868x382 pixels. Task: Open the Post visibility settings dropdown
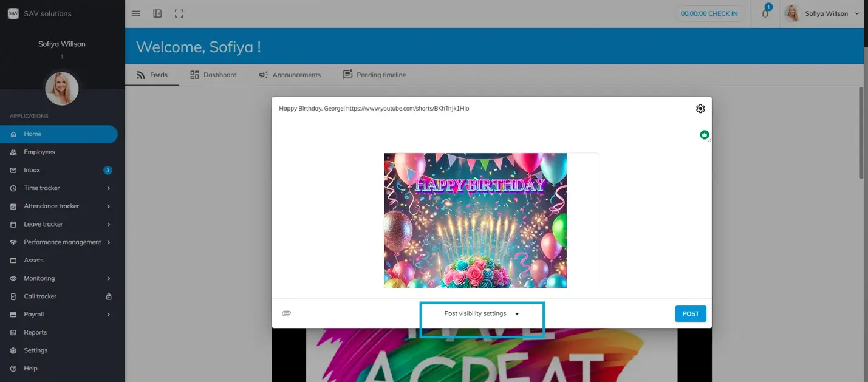(x=482, y=313)
